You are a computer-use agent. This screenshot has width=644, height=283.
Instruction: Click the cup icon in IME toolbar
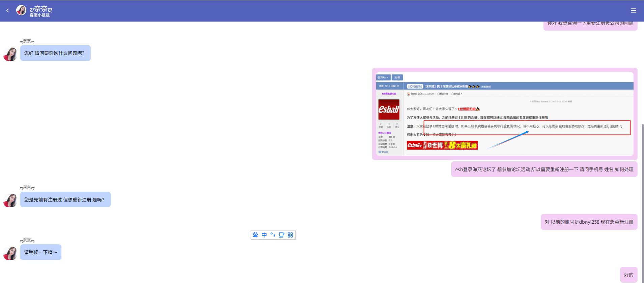click(x=281, y=235)
